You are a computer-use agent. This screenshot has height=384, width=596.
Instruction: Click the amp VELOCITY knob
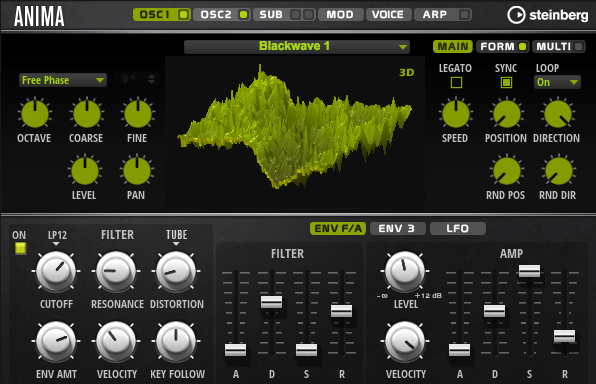[x=405, y=341]
